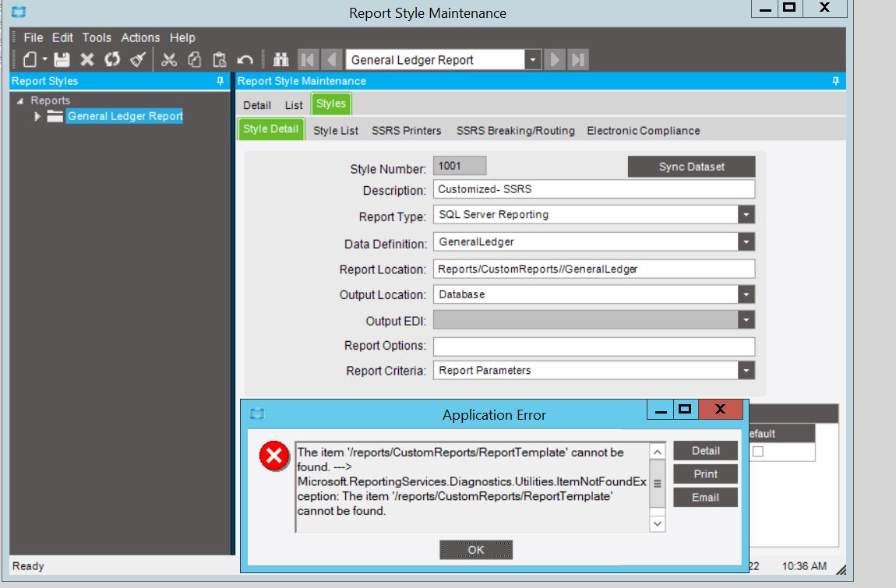896x588 pixels.
Task: Maximize the Application Error dialog
Action: 685,409
